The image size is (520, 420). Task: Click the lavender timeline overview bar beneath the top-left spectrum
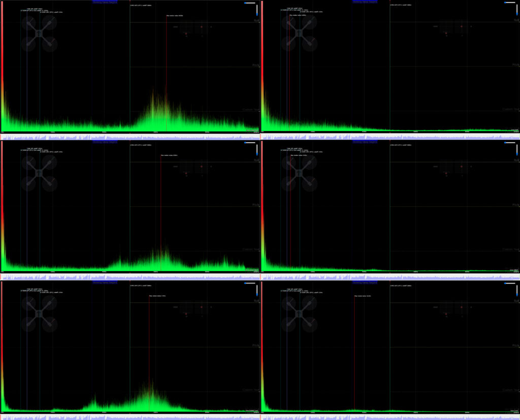[x=130, y=136]
